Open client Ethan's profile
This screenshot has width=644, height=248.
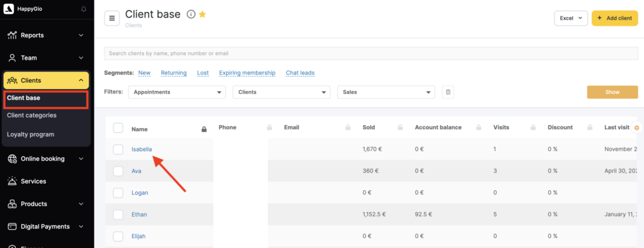[x=139, y=214]
